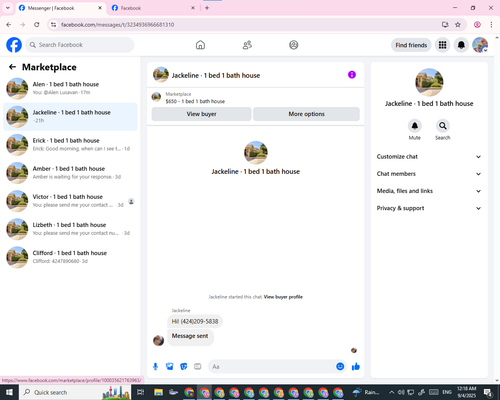Mute this Jackeline conversation
500x400 pixels.
[x=415, y=126]
